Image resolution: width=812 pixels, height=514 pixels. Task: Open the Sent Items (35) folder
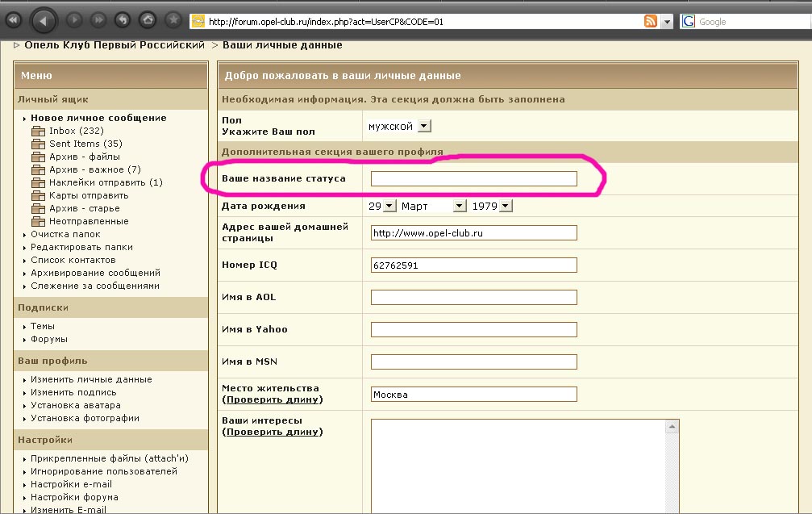point(85,144)
